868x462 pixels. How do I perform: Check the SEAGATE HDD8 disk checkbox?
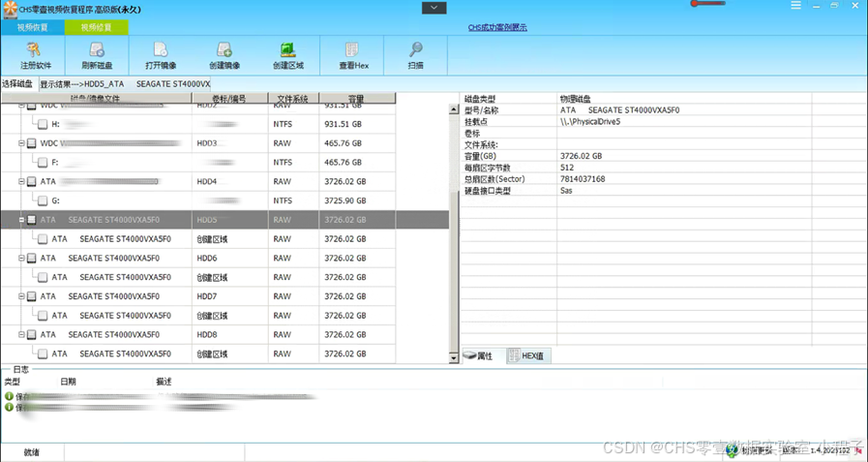(32, 334)
